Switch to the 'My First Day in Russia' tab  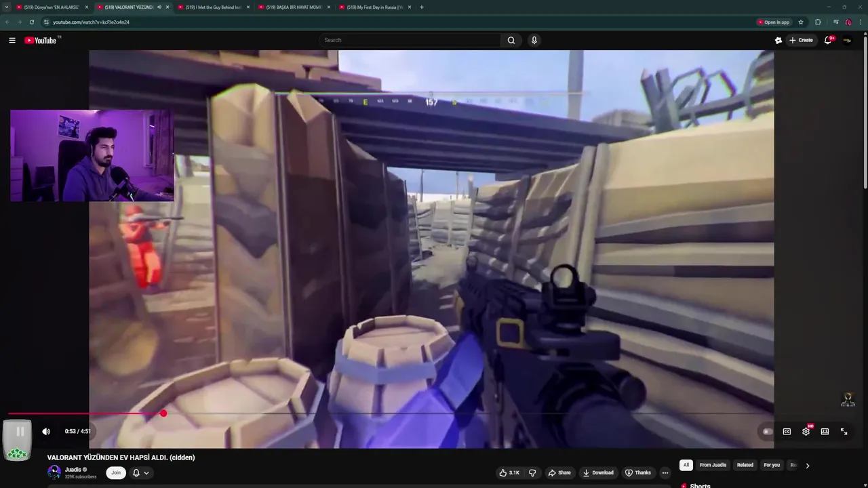coord(375,7)
